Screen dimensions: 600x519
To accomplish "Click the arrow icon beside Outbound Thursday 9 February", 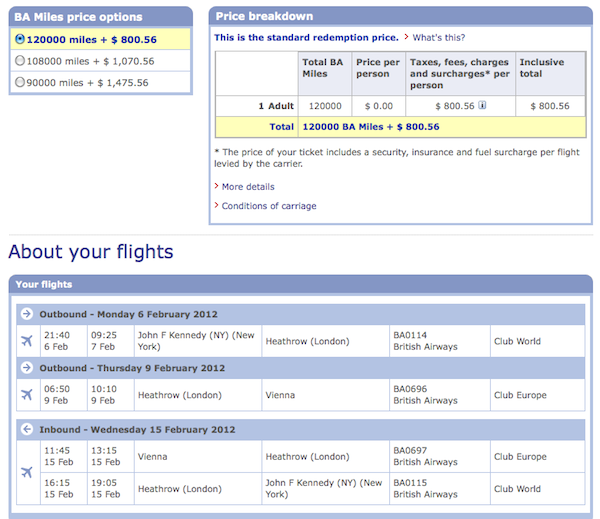I will point(27,368).
